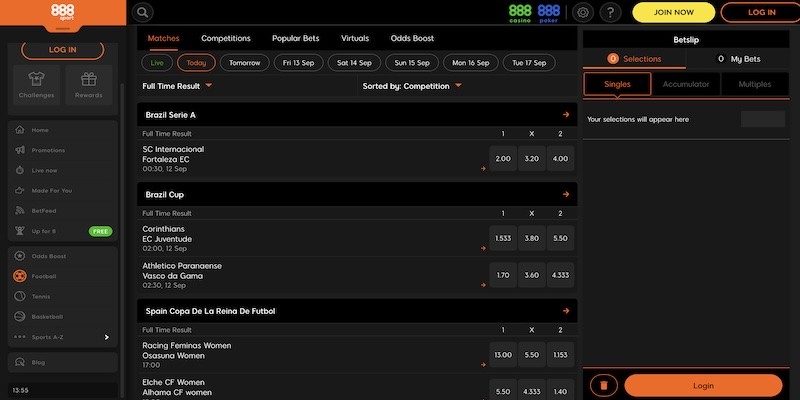Expand Sports A-Z list
Image resolution: width=800 pixels, height=400 pixels.
tap(63, 337)
